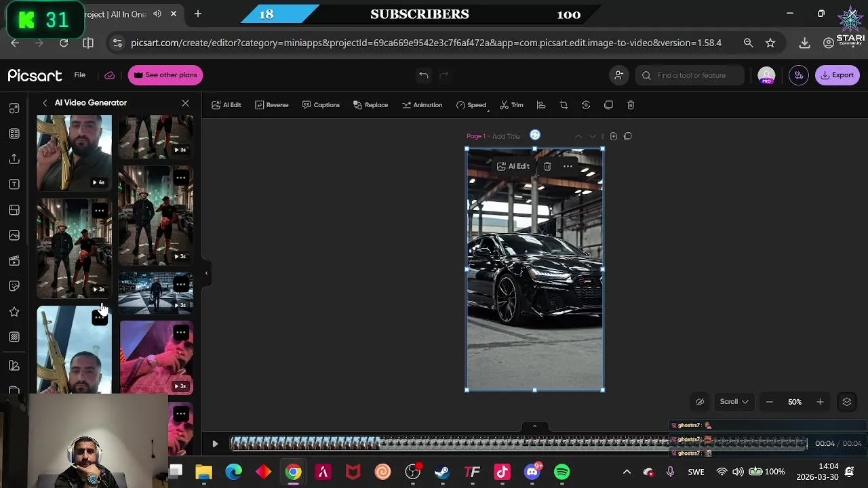Open the AI Edit tool in top toolbar
Viewport: 868px width, 488px height.
coord(226,105)
